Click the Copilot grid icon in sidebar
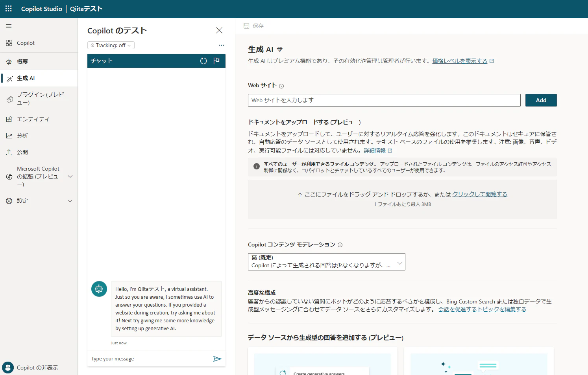588x375 pixels. point(9,43)
